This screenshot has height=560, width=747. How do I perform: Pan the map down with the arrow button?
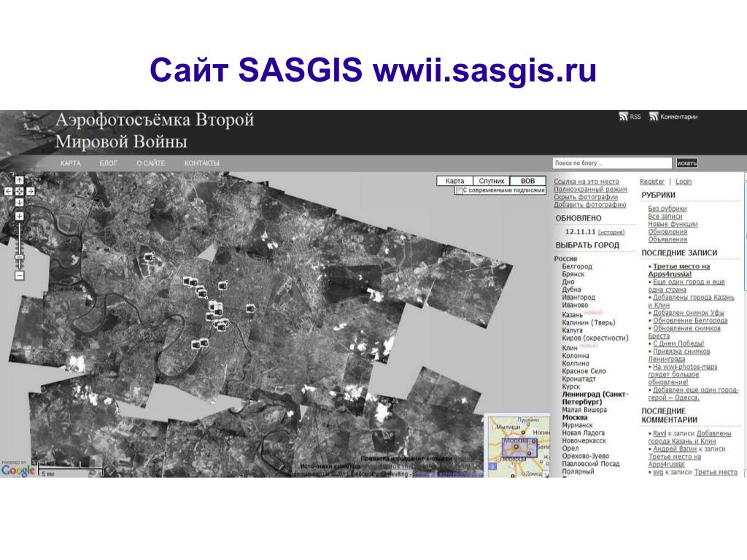(x=19, y=202)
